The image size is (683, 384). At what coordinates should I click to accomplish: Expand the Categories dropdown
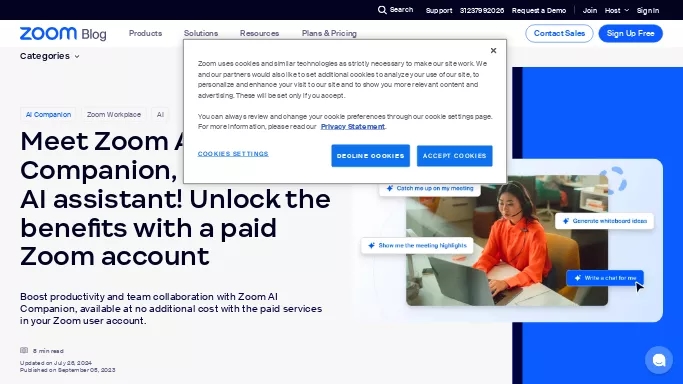click(50, 56)
